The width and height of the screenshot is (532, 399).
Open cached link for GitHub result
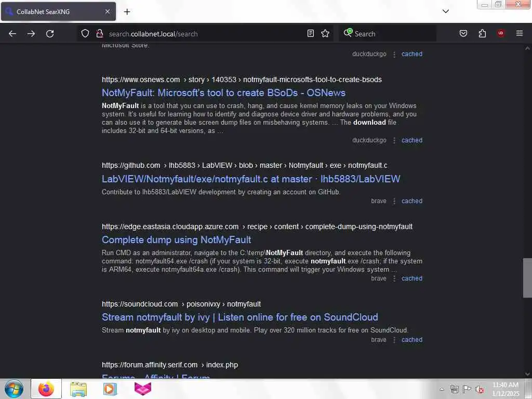tap(412, 201)
